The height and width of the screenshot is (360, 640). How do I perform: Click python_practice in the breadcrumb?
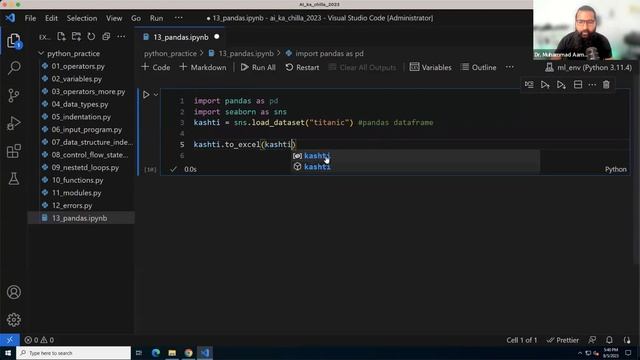(170, 53)
